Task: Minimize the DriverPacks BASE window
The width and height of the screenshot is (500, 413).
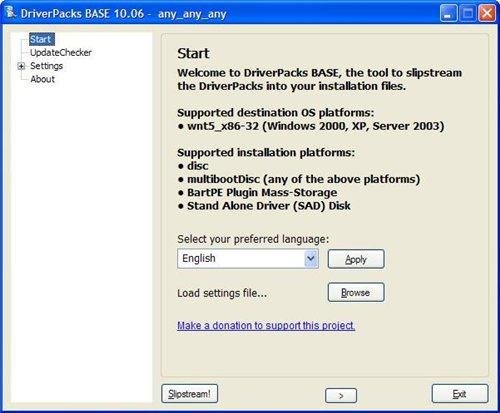Action: (448, 13)
